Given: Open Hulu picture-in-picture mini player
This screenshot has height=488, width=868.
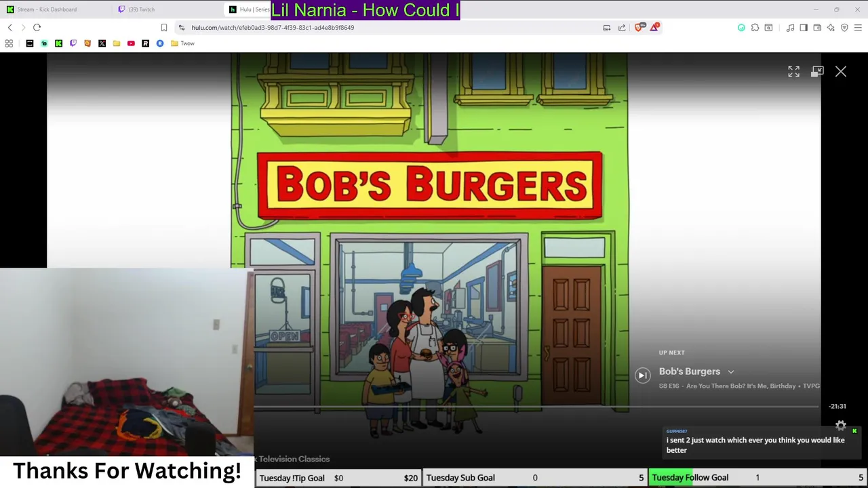Looking at the screenshot, I should pos(817,71).
